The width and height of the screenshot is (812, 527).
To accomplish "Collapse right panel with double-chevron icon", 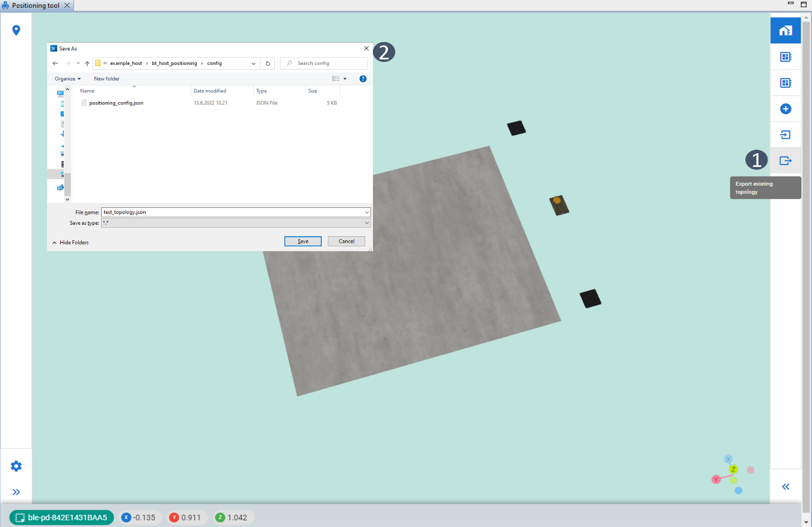I will [x=785, y=487].
